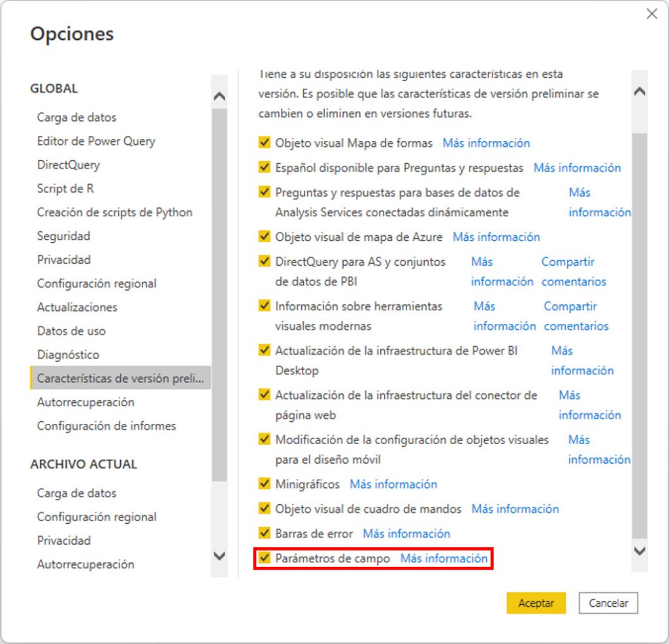Select Carga de datos under ARCHIVO ACTUAL
Viewport: 669px width, 644px height.
77,493
